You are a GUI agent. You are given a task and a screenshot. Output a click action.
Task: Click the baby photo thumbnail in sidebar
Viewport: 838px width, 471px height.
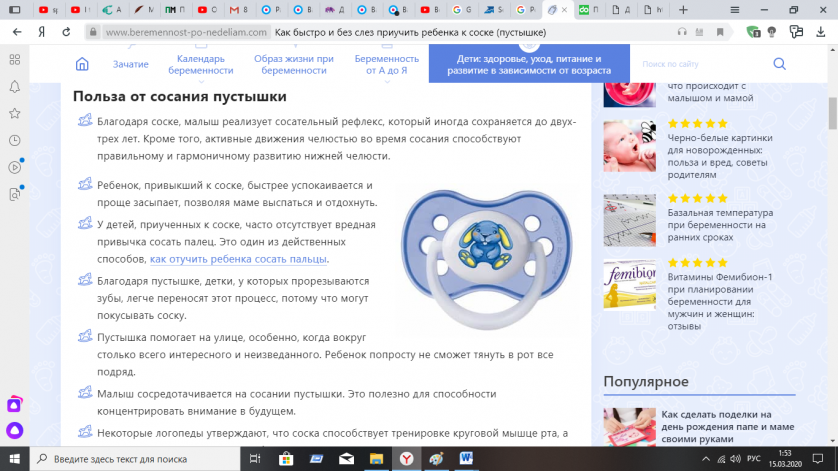click(630, 146)
